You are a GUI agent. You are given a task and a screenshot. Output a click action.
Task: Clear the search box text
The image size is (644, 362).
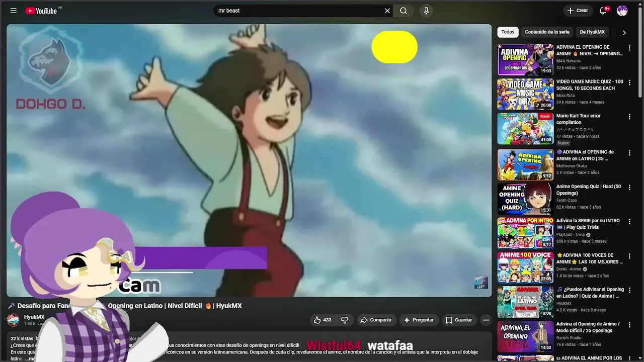[387, 11]
